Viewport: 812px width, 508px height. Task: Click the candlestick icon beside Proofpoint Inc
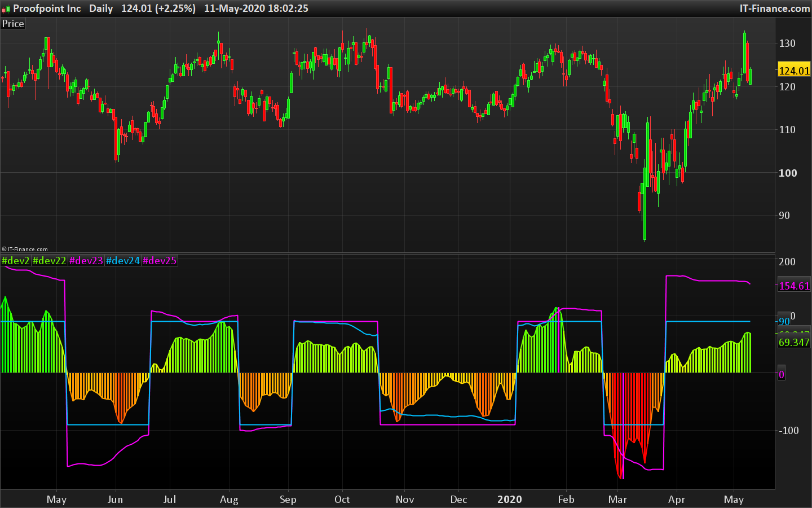[x=6, y=9]
